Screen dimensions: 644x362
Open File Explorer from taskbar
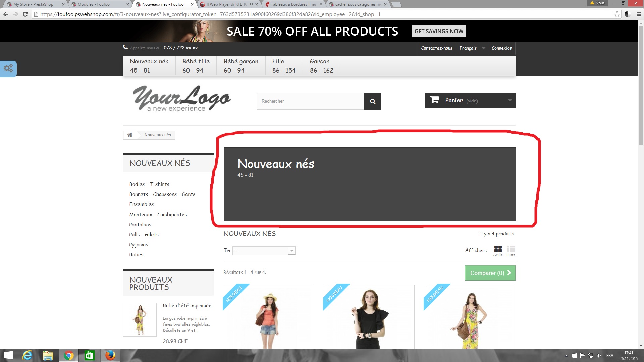tap(48, 355)
